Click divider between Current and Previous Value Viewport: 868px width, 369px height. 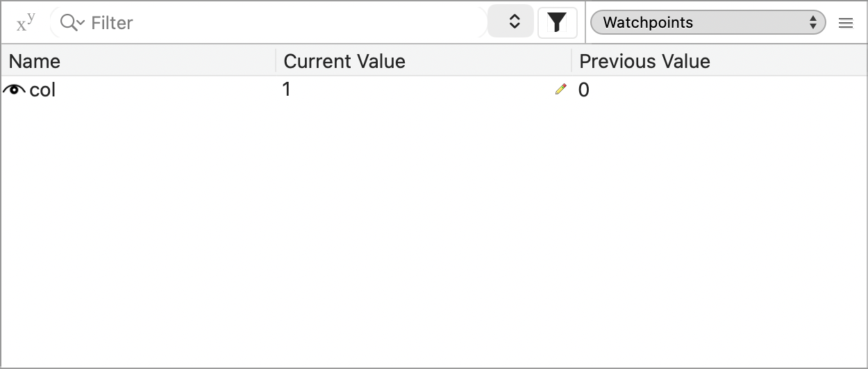571,61
